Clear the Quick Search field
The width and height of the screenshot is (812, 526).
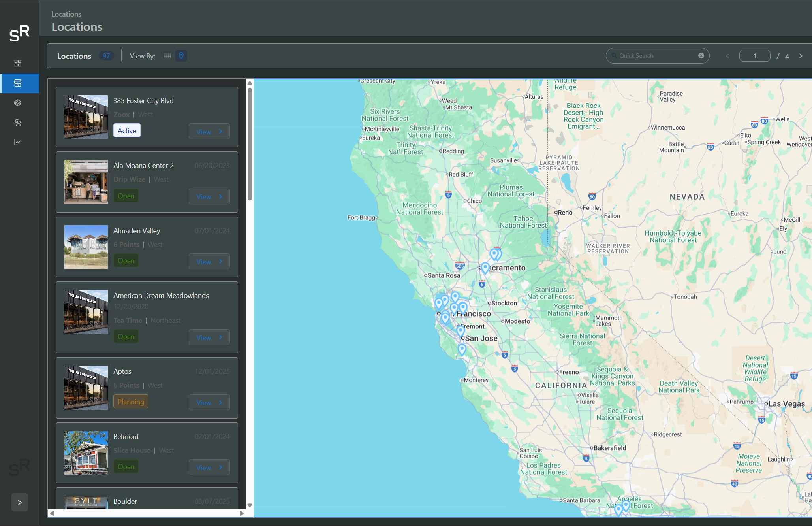701,56
